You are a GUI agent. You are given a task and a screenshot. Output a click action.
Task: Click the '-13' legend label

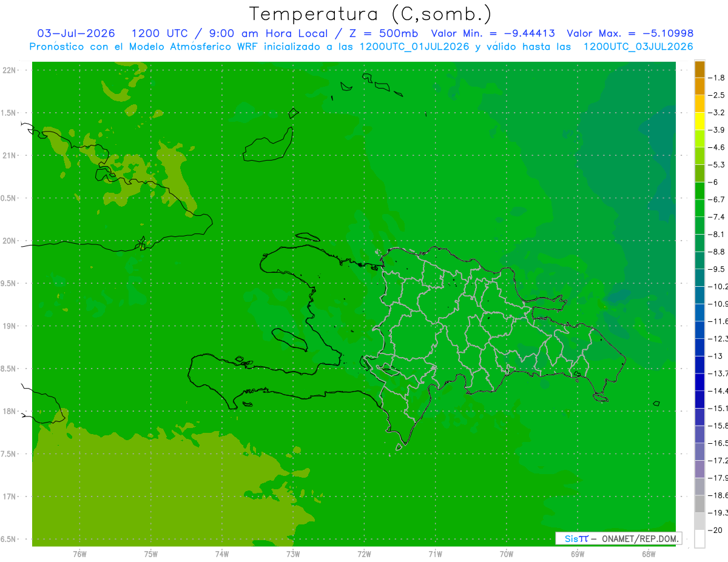coord(716,356)
